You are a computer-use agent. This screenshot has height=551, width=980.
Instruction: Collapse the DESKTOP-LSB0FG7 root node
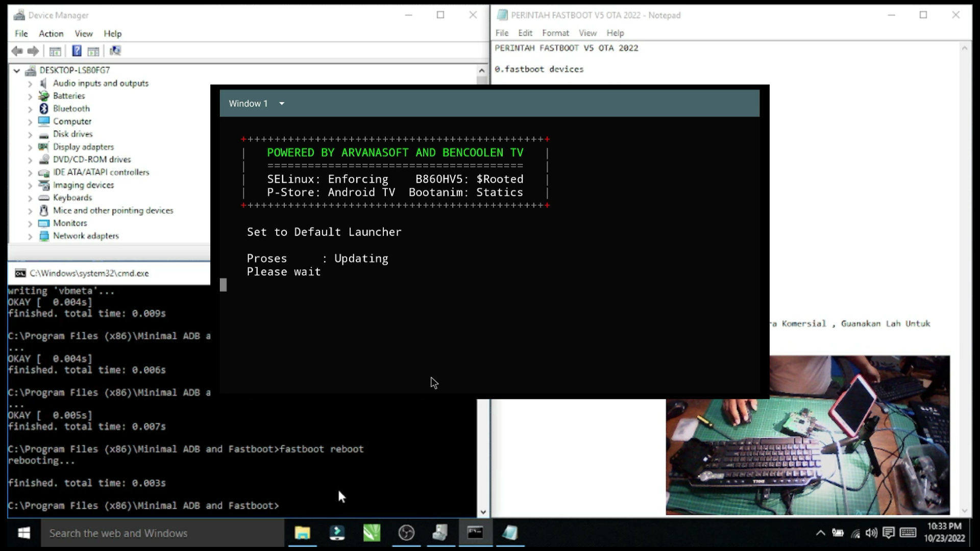click(16, 70)
